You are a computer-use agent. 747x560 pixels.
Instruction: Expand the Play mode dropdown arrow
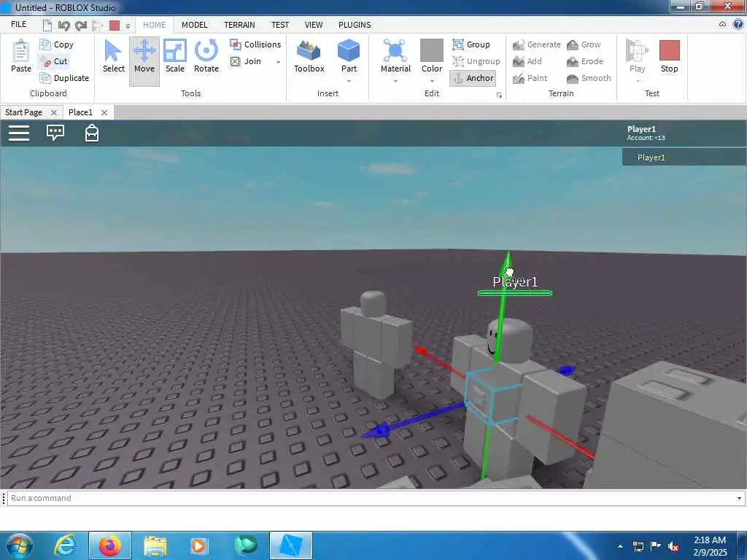638,82
